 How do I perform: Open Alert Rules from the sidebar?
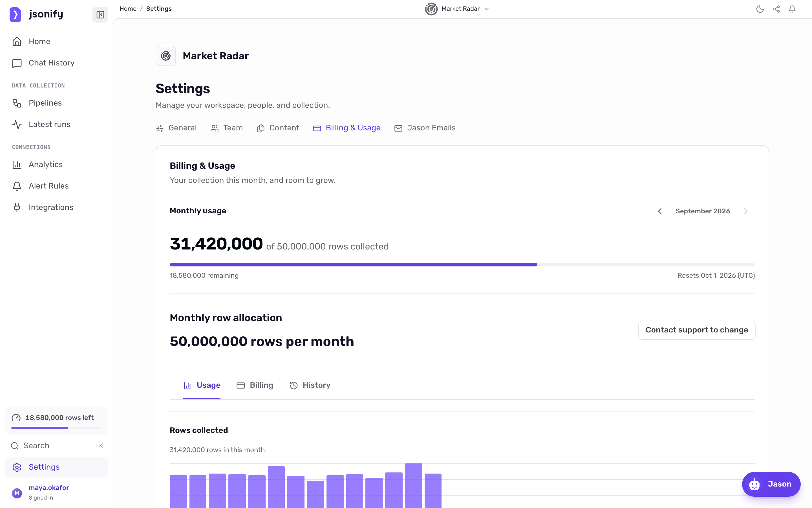click(56, 186)
